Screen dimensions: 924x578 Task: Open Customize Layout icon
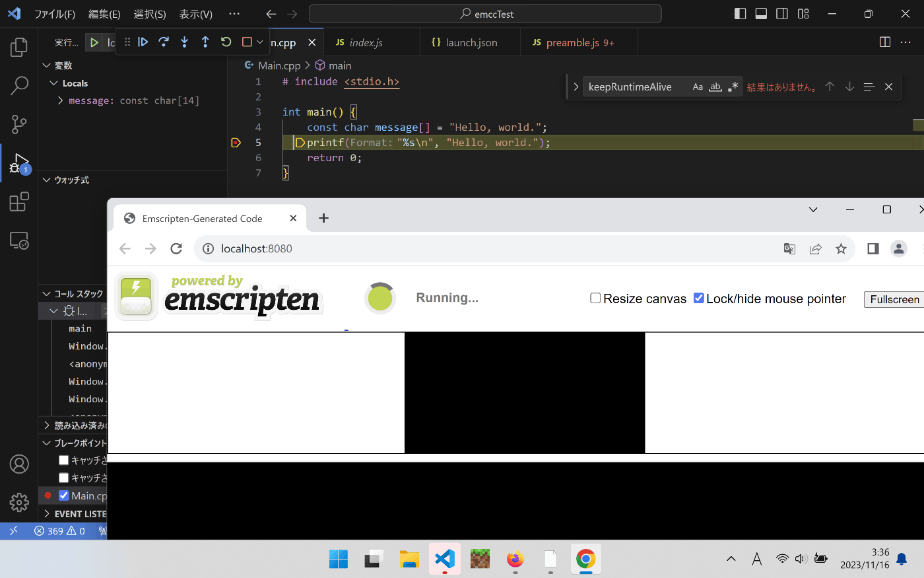coord(803,14)
